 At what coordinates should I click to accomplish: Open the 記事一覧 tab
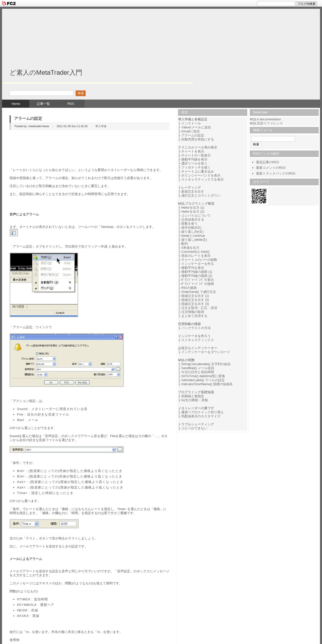pos(43,104)
